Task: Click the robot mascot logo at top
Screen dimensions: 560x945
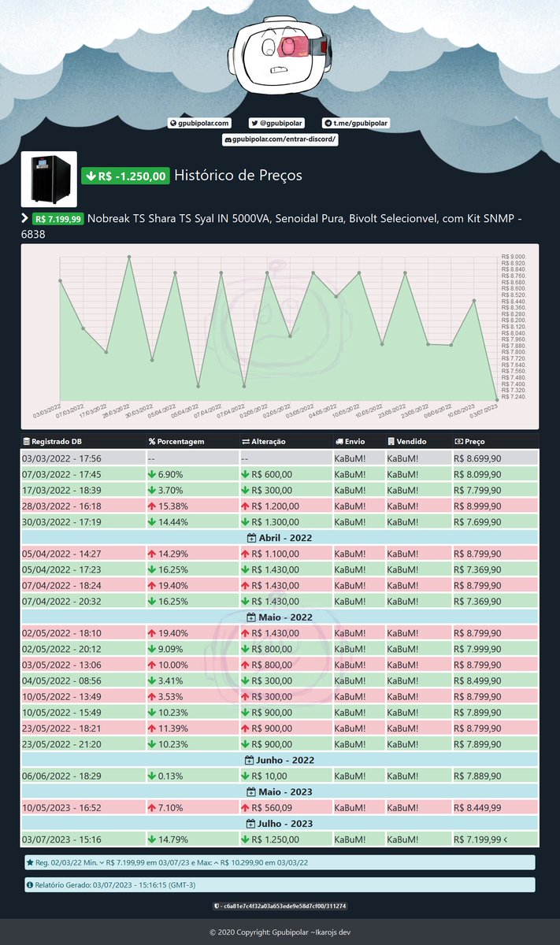Action: 282,57
